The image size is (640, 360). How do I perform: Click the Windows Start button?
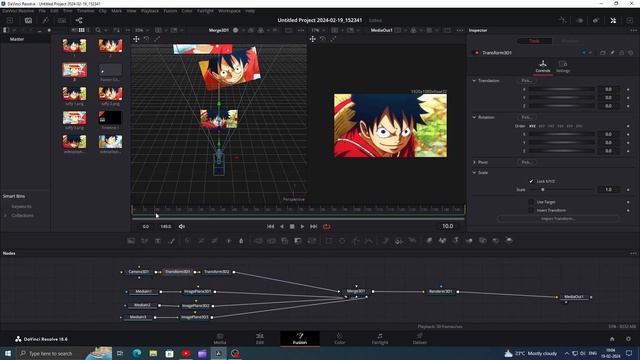pyautogui.click(x=8, y=353)
